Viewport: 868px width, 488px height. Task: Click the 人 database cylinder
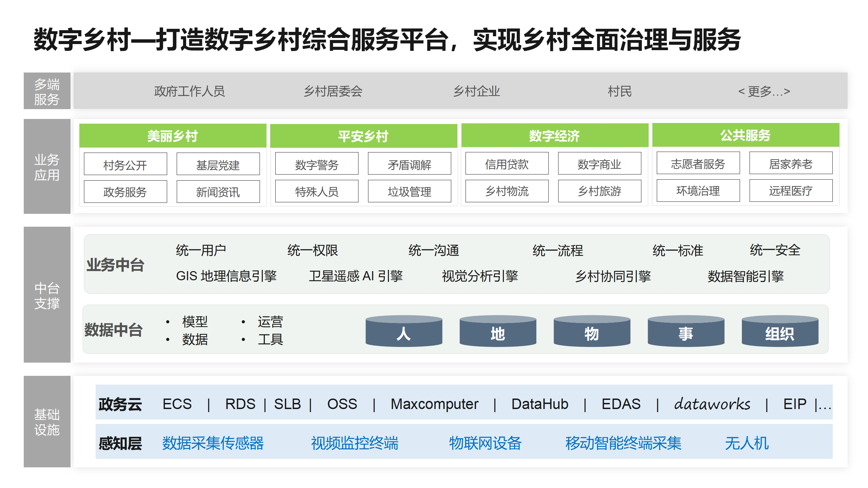coord(403,332)
